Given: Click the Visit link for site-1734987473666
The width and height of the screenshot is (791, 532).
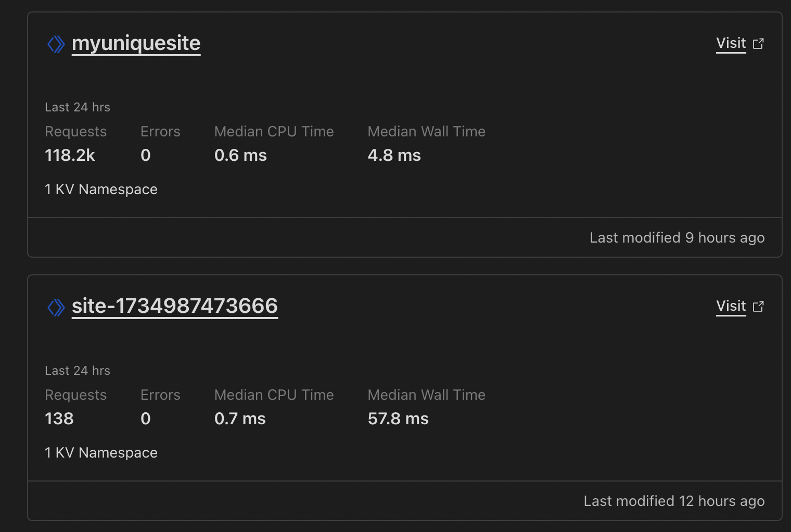Looking at the screenshot, I should pos(731,306).
